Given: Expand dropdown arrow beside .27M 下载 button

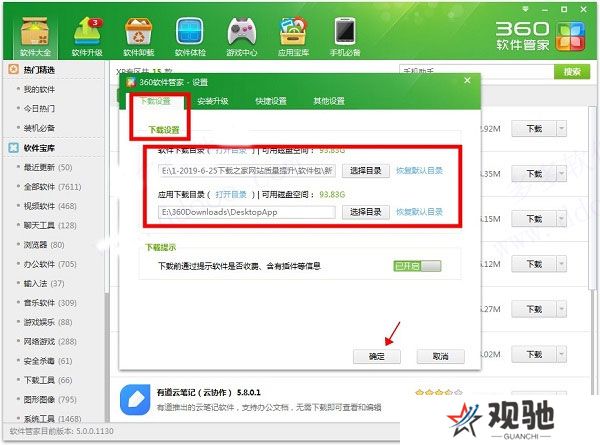Looking at the screenshot, I should pos(562,309).
